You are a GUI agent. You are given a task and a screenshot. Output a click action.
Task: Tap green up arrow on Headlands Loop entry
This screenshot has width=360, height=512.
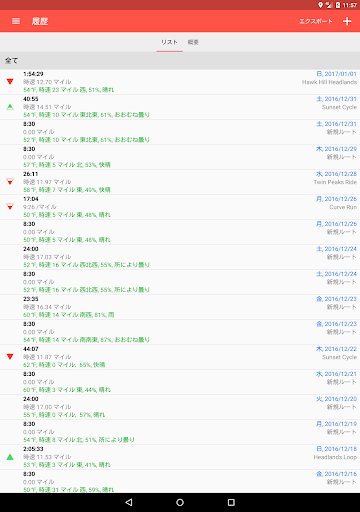point(10,457)
